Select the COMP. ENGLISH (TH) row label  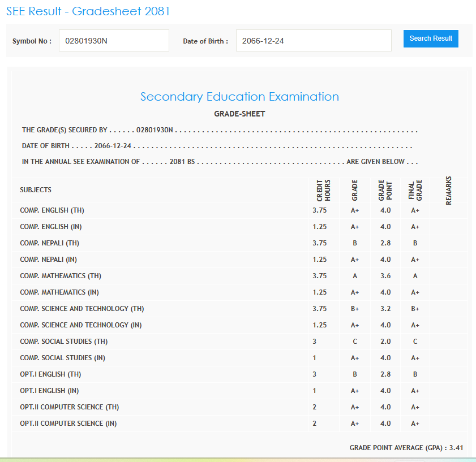click(52, 210)
